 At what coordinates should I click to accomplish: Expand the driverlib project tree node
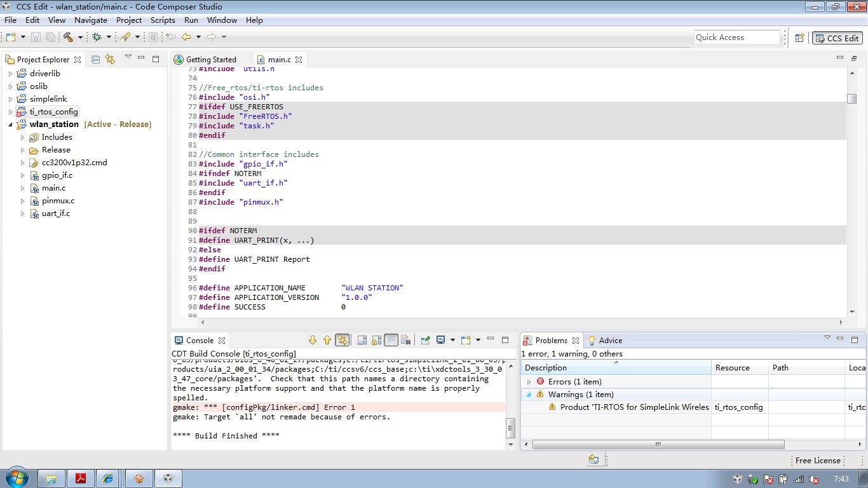click(x=10, y=74)
